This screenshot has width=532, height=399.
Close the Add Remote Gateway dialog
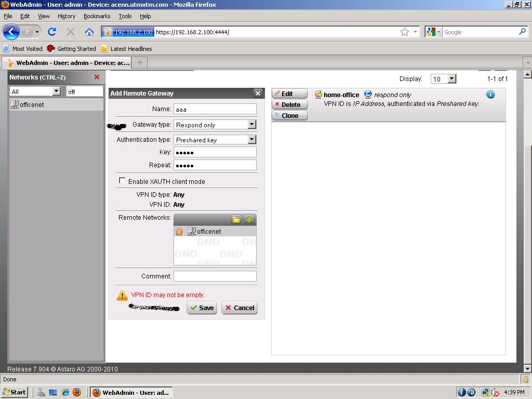(x=258, y=93)
